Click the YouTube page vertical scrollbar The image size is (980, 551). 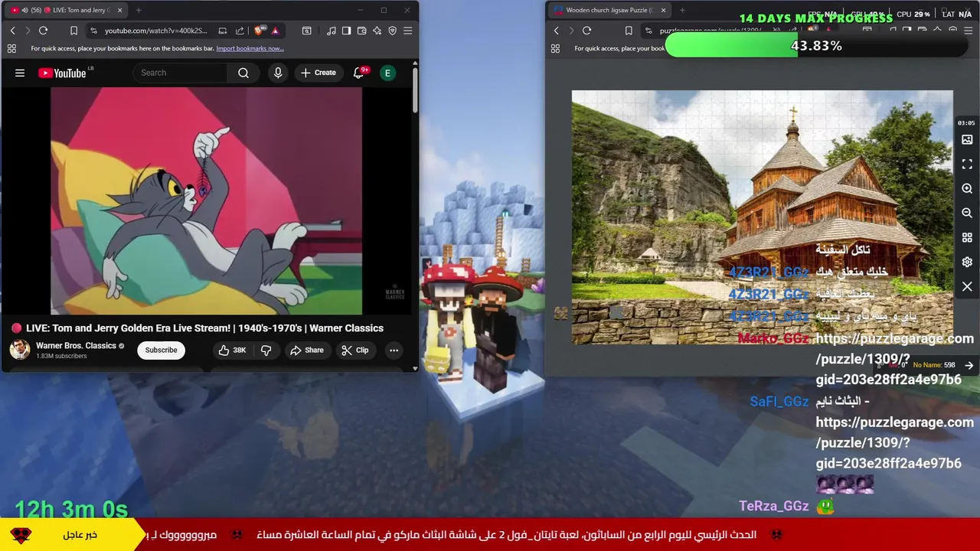[415, 92]
